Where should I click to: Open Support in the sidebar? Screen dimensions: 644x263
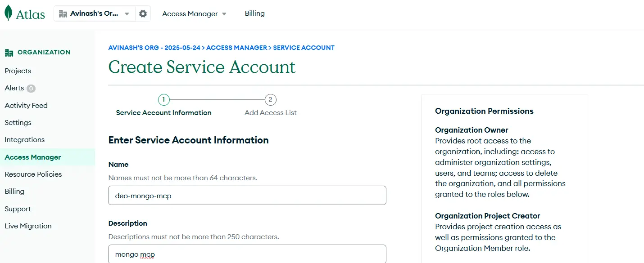18,209
